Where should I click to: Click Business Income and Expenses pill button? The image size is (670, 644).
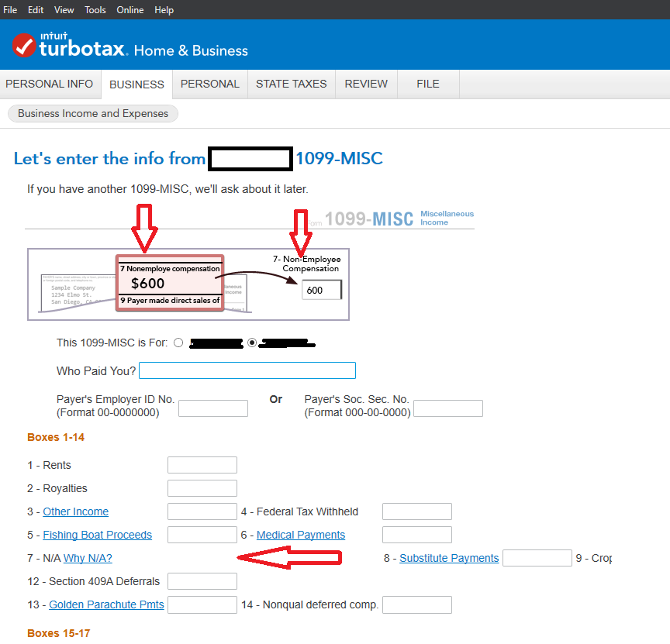(x=93, y=114)
